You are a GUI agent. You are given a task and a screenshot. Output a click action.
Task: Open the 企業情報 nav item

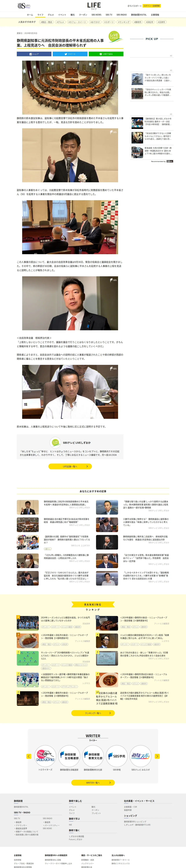[155, 15]
